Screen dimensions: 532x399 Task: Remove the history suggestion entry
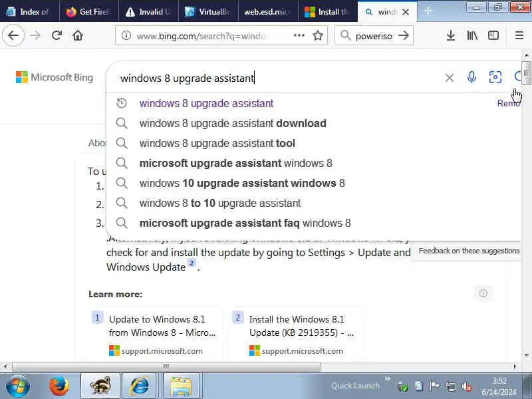(508, 104)
